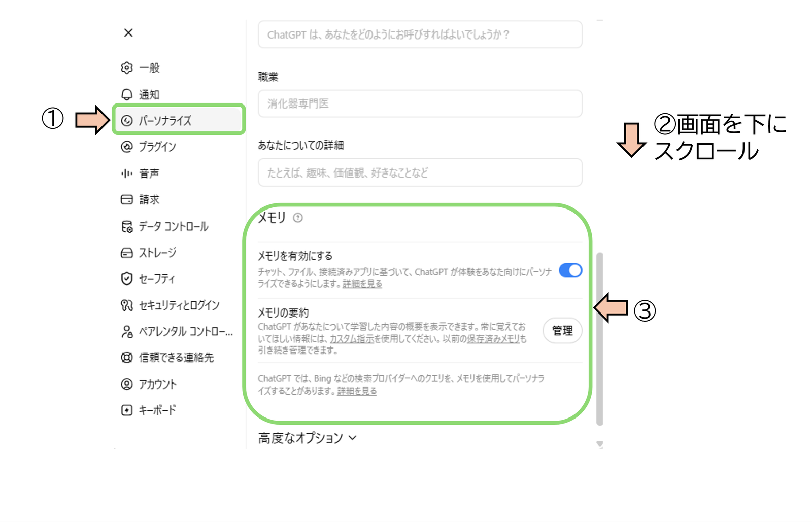Click the 信頼できる連絡先 lifebuoy icon
The image size is (812, 522).
(127, 358)
